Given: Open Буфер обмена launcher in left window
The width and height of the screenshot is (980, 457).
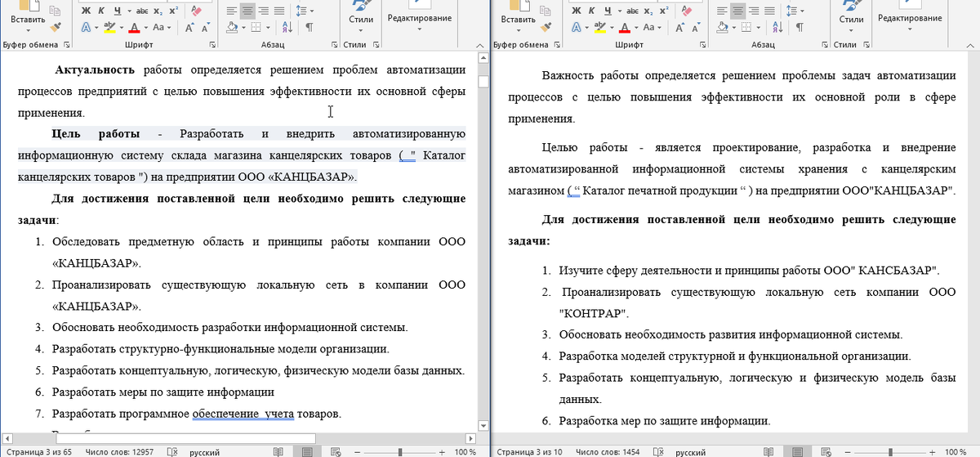Looking at the screenshot, I should pos(67,45).
